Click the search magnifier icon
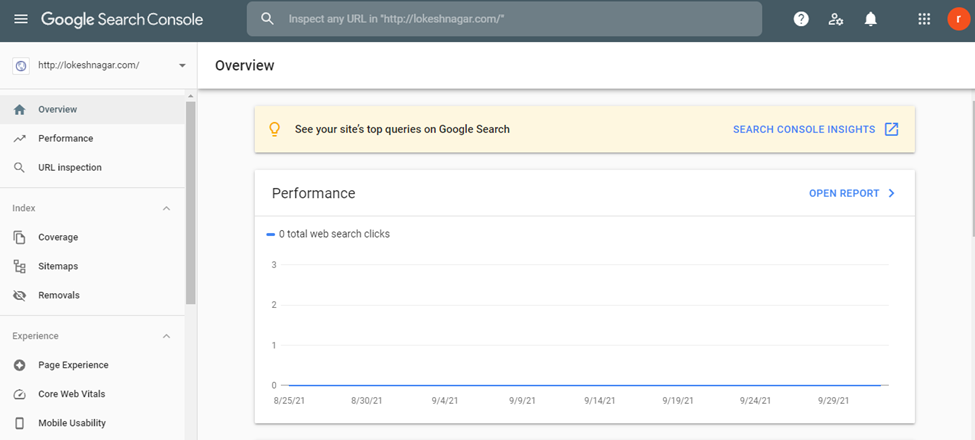 click(x=267, y=19)
